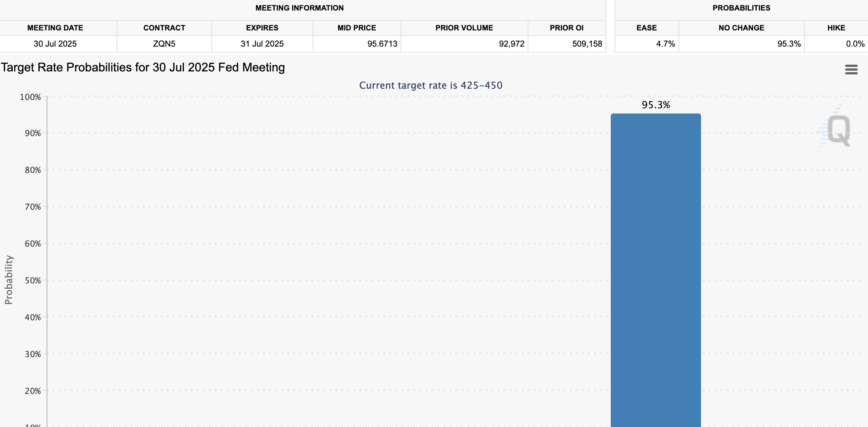The image size is (868, 427).
Task: Select the 95.3% label above the bar
Action: click(x=656, y=105)
